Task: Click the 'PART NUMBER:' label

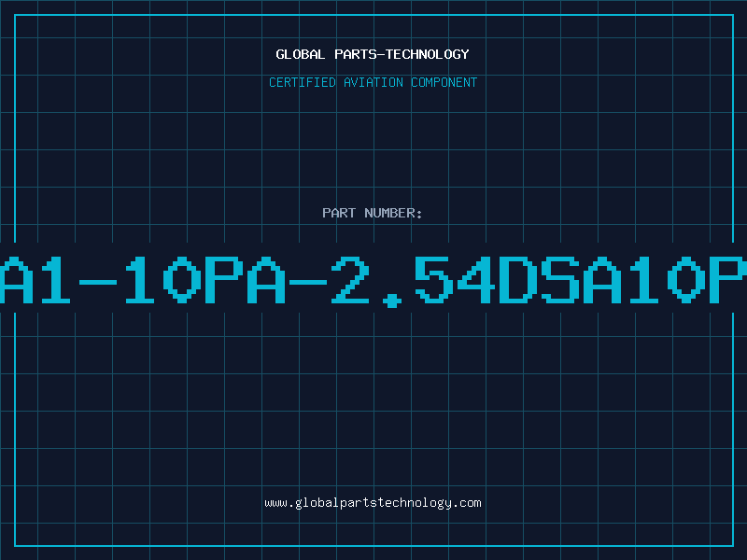Action: [373, 213]
